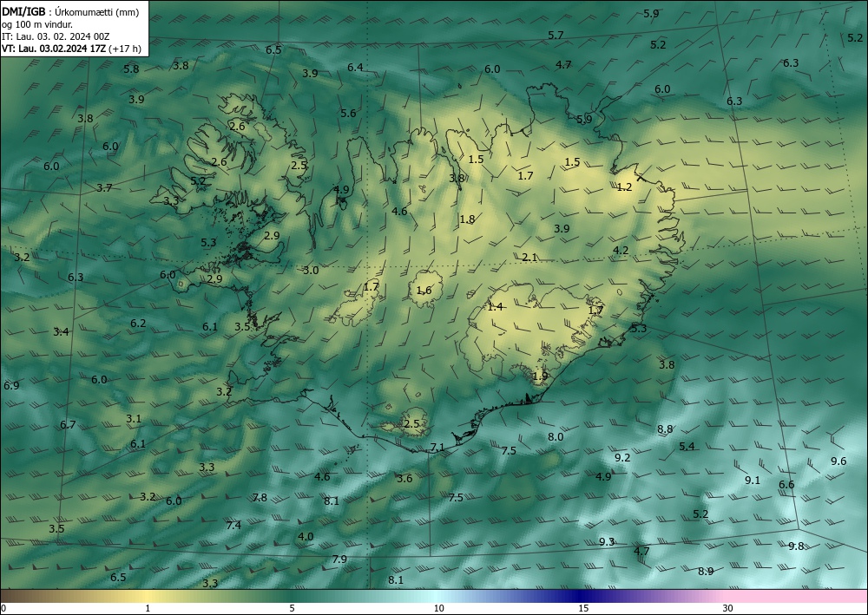Click the scale label 15 on the colour bar

pyautogui.click(x=583, y=609)
